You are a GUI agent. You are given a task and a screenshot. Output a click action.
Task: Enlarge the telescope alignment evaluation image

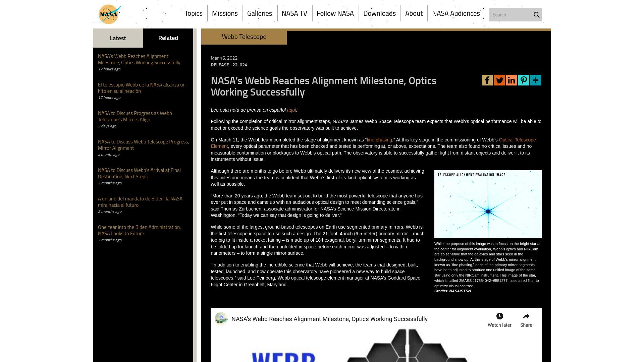pyautogui.click(x=488, y=204)
